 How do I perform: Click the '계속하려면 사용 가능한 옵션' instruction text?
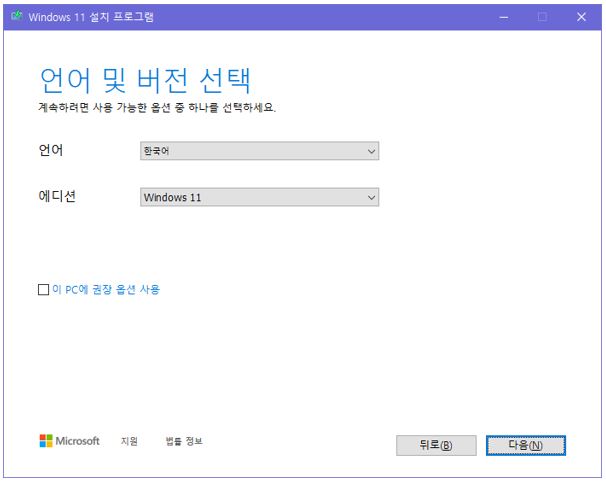(x=157, y=107)
